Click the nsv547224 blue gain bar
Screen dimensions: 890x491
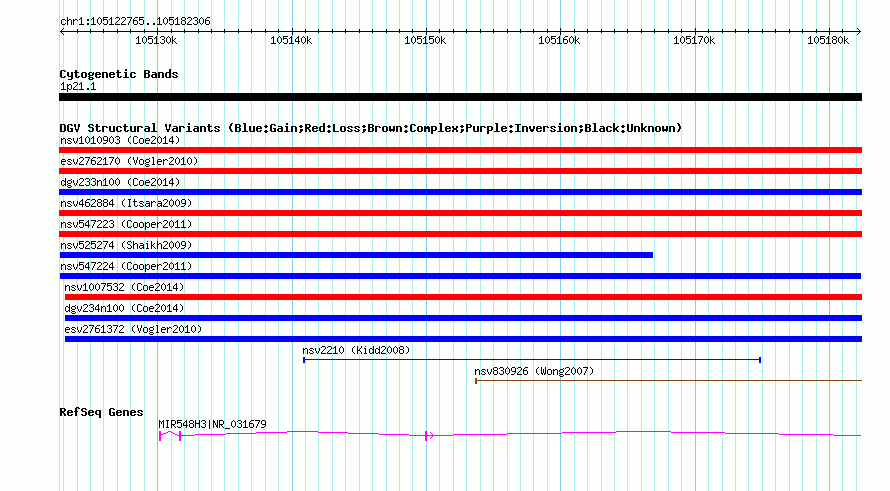point(460,276)
